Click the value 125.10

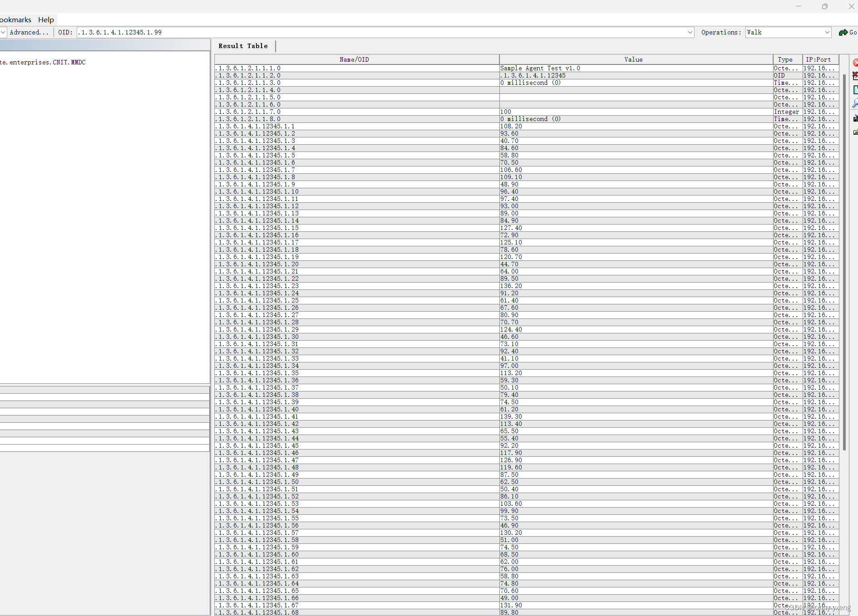[x=511, y=242]
